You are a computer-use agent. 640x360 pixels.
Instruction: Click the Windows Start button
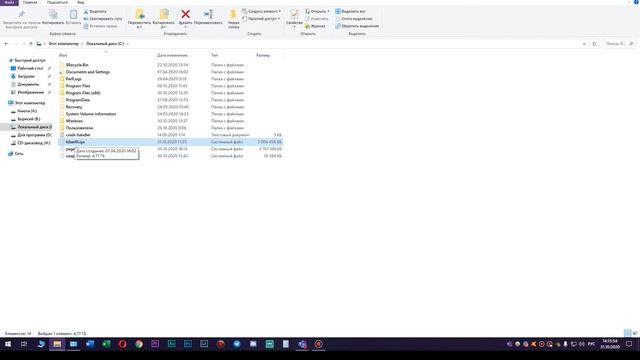[8, 344]
